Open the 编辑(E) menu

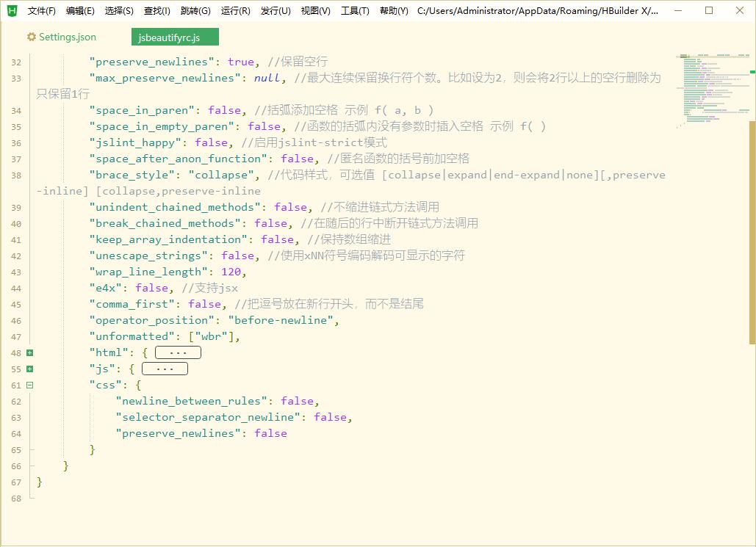(x=80, y=11)
